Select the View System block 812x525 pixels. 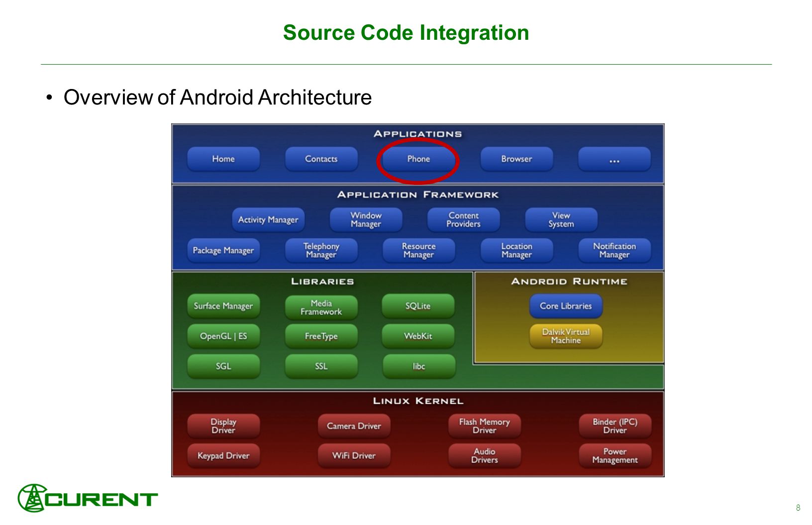click(561, 220)
